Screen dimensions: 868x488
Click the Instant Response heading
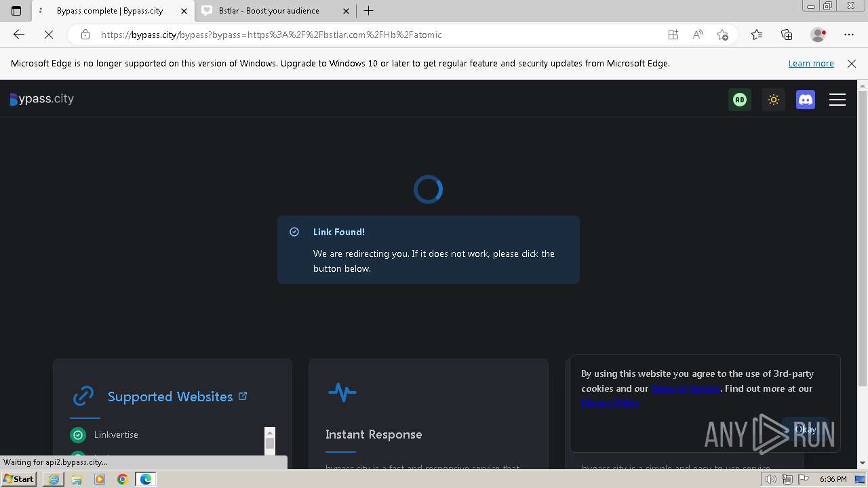click(374, 434)
